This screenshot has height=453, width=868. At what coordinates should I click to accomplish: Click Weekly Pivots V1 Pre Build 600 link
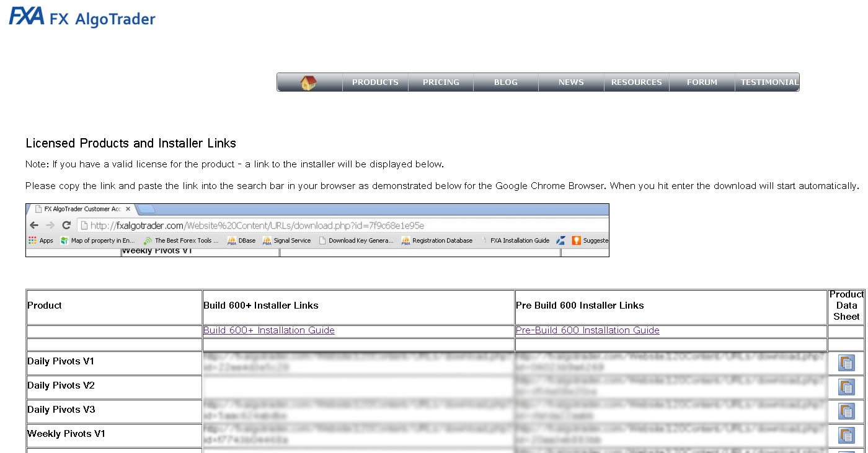tap(670, 435)
